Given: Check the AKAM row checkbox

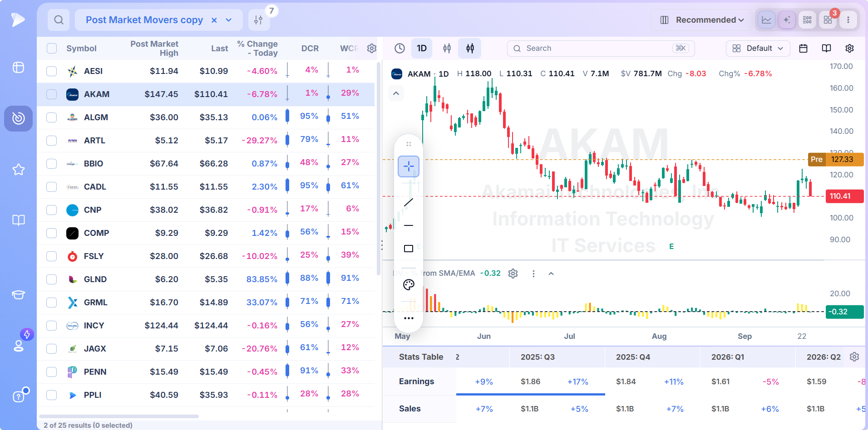Looking at the screenshot, I should pos(52,94).
